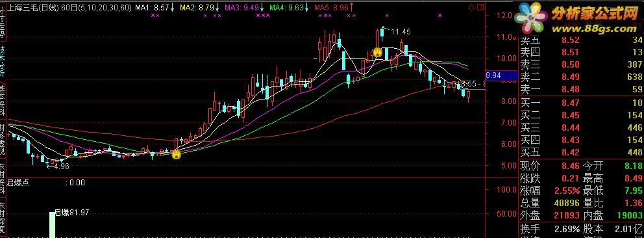Click the red diamond icon above the chart
644x238 pixels.
471,7
